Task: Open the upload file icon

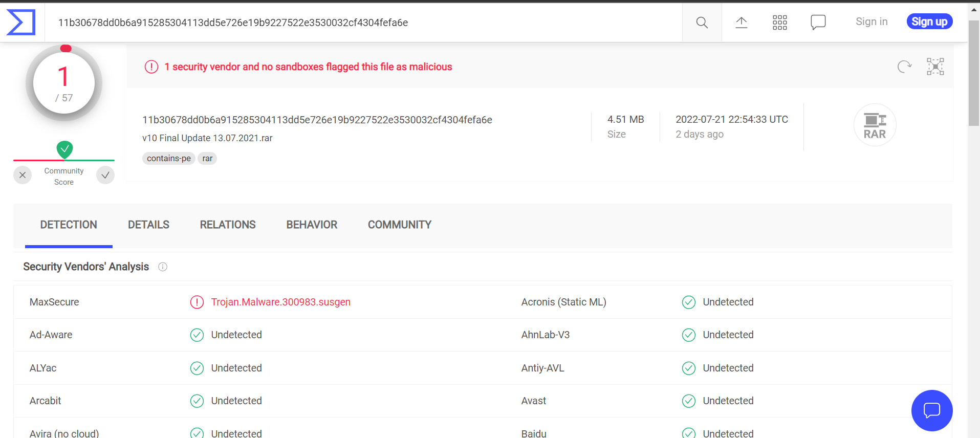Action: (x=742, y=23)
